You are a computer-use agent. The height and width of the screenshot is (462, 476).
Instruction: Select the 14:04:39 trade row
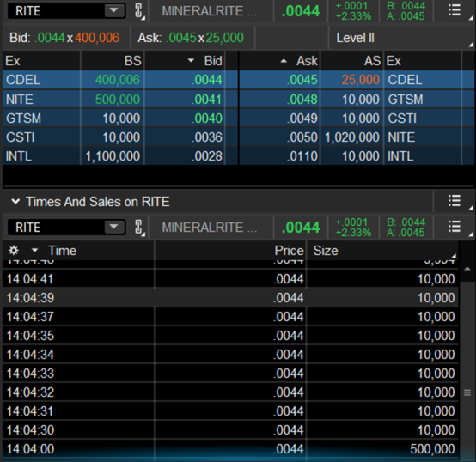230,298
